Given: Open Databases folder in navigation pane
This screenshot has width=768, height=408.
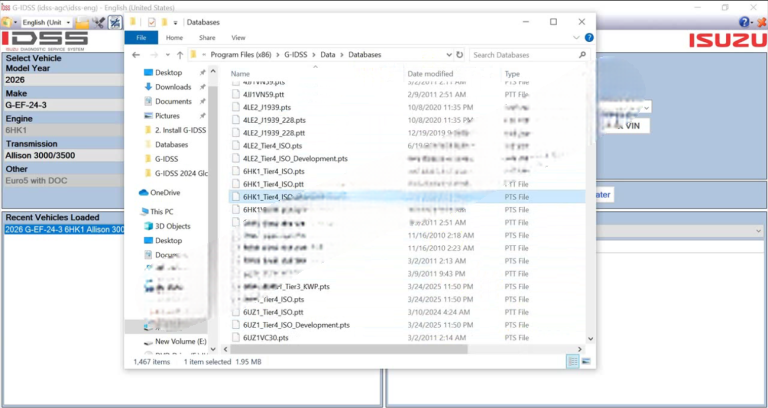Looking at the screenshot, I should (171, 144).
